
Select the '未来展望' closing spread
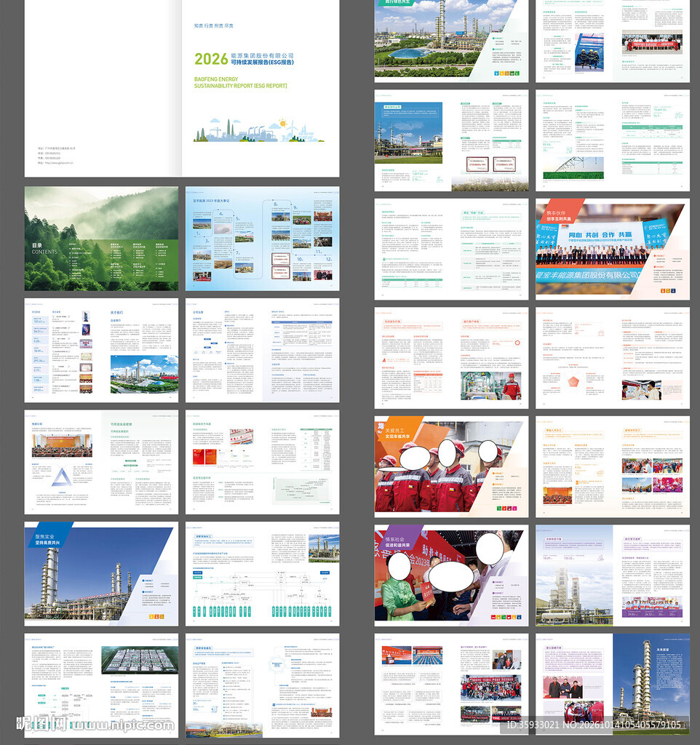(x=613, y=685)
